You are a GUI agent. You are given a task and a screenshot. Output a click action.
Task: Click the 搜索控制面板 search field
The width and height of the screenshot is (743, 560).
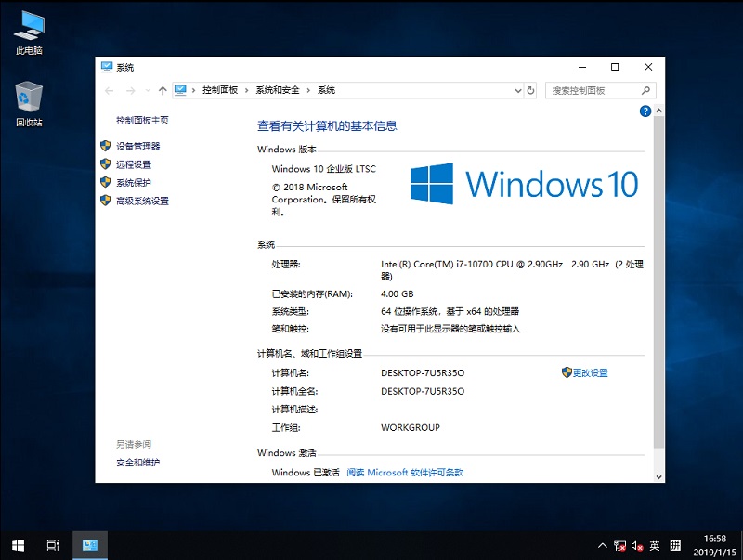click(x=594, y=90)
